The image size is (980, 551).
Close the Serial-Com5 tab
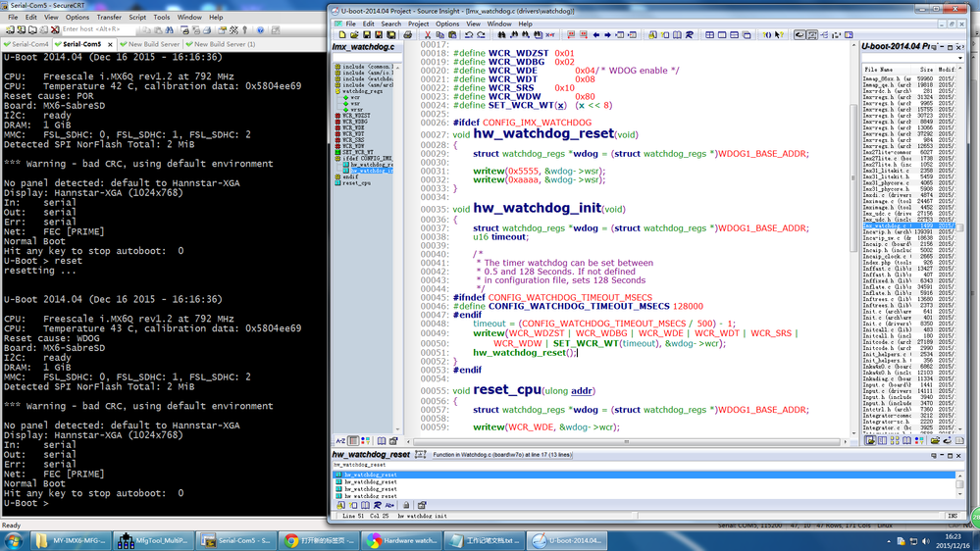coord(110,44)
